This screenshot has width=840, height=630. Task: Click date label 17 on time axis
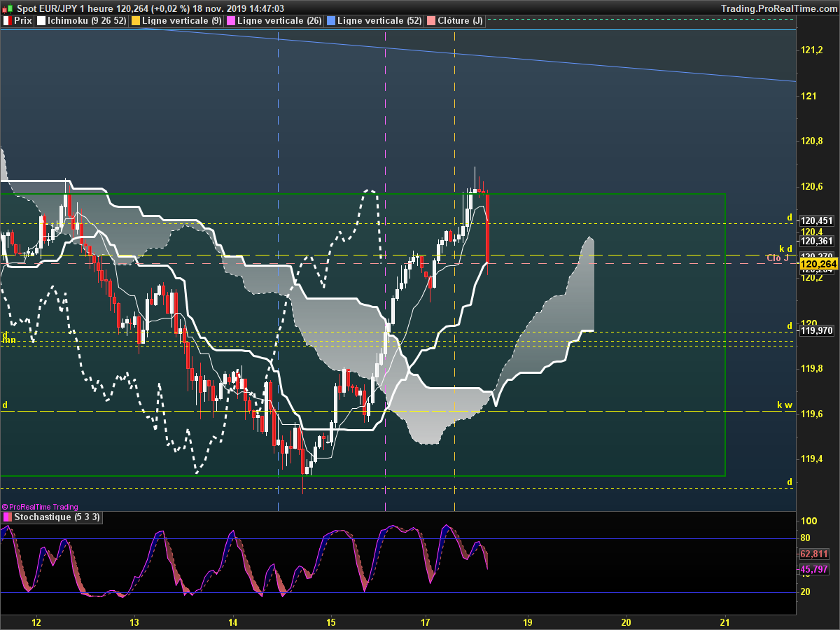tap(425, 622)
